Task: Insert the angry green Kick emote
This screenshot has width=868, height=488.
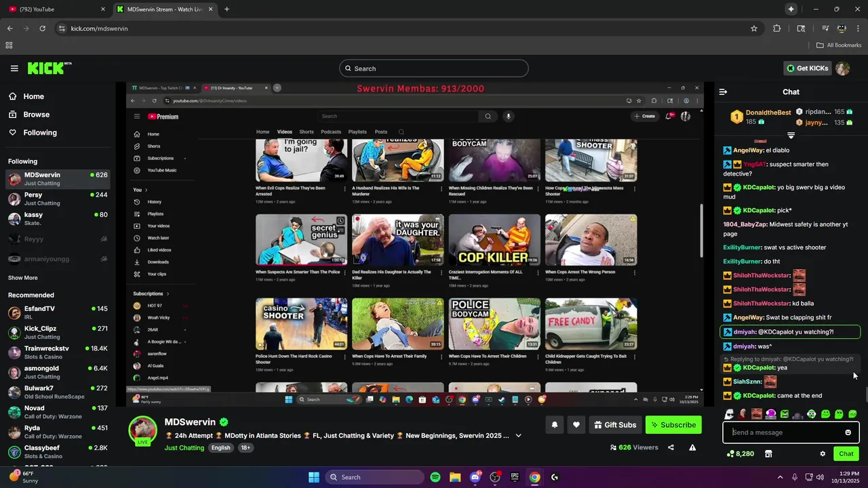Action: [x=785, y=414]
